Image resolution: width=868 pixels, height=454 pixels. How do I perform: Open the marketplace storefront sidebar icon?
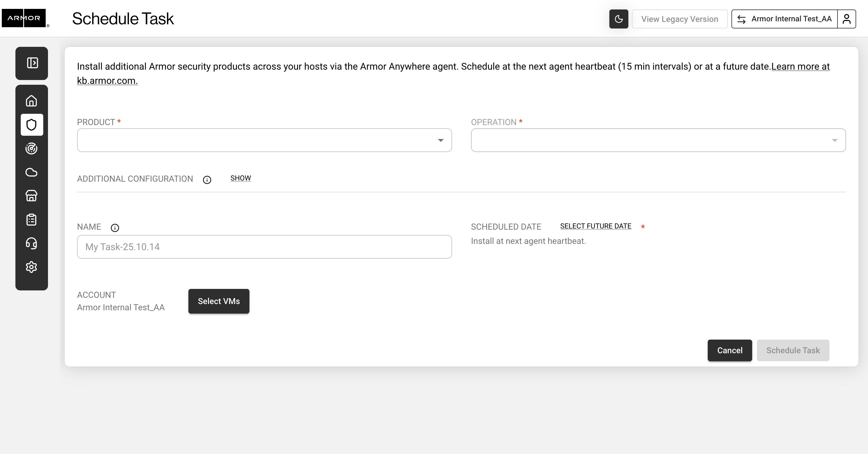[x=31, y=196]
